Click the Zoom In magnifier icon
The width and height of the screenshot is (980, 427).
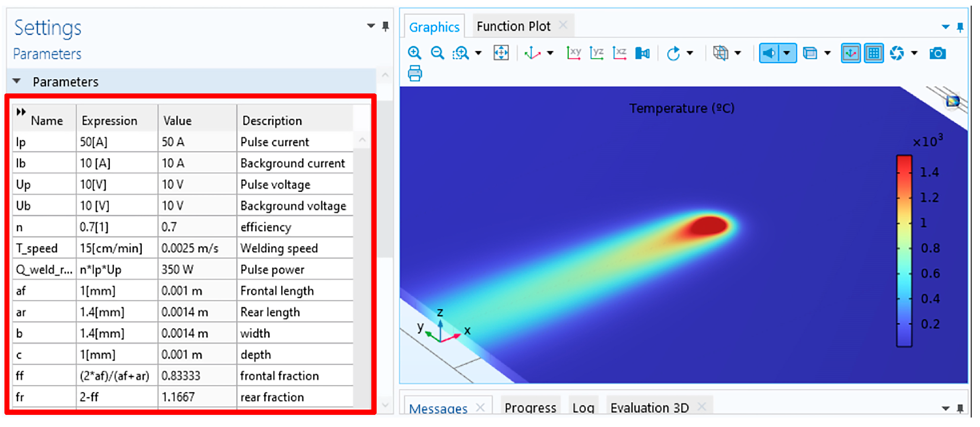[x=414, y=53]
